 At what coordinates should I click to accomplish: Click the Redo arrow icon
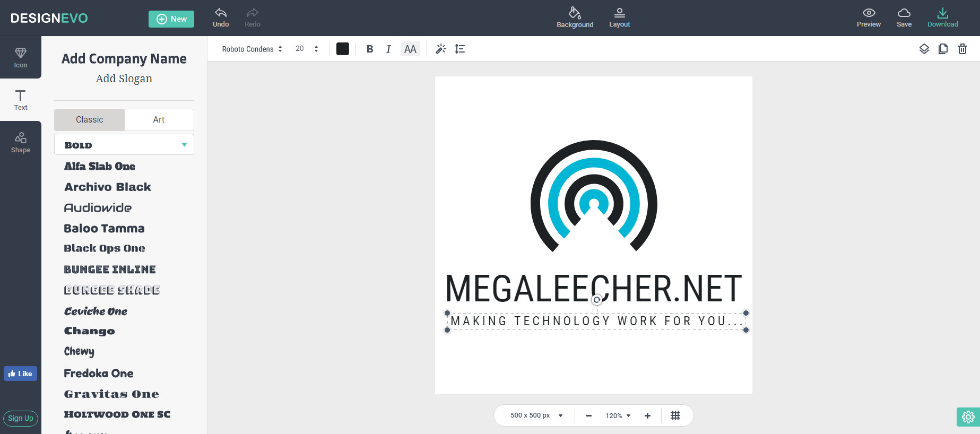253,13
